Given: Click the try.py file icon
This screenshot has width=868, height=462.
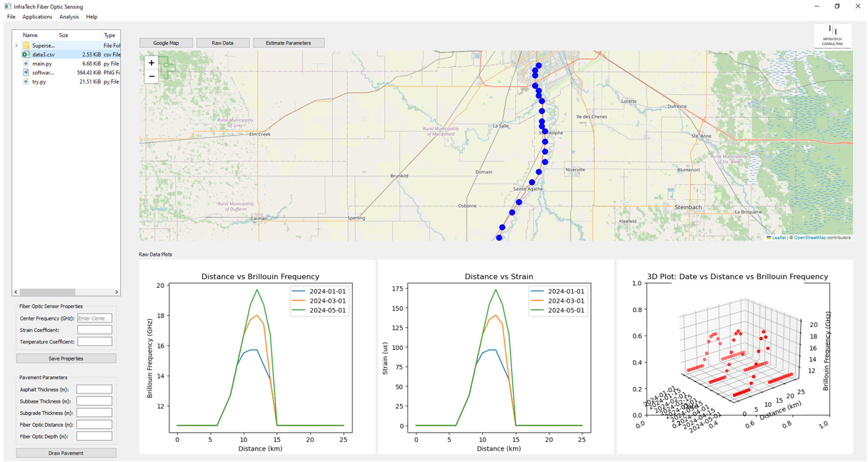Looking at the screenshot, I should coord(26,81).
